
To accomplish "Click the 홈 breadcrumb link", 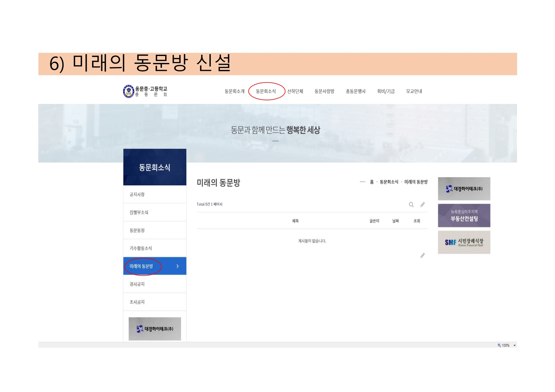I will pyautogui.click(x=372, y=182).
